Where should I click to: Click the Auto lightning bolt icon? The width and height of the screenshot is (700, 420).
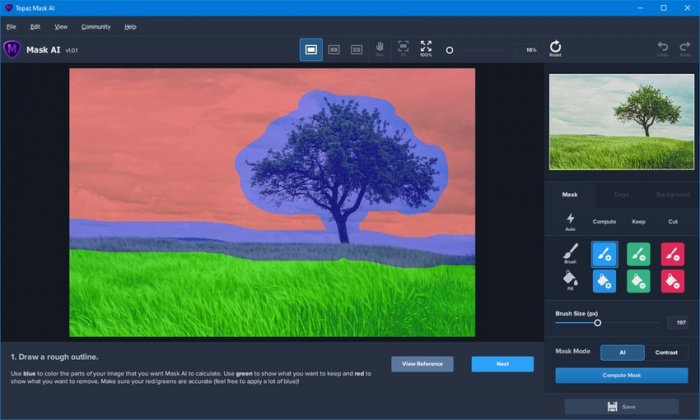571,221
